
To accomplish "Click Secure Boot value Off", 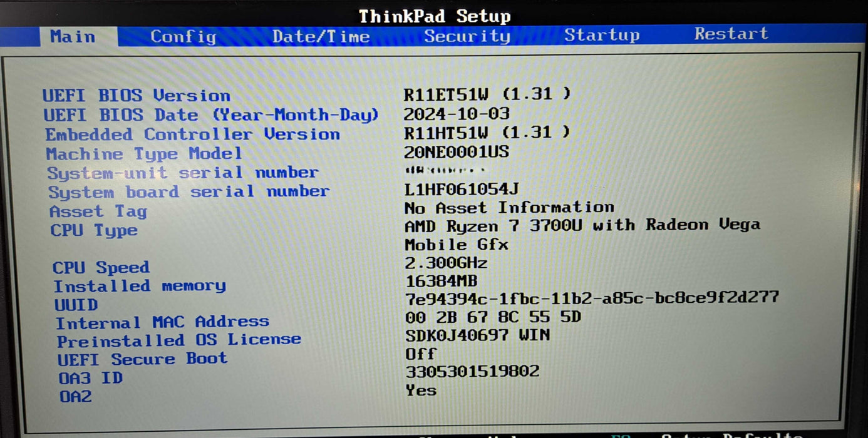I will [421, 354].
